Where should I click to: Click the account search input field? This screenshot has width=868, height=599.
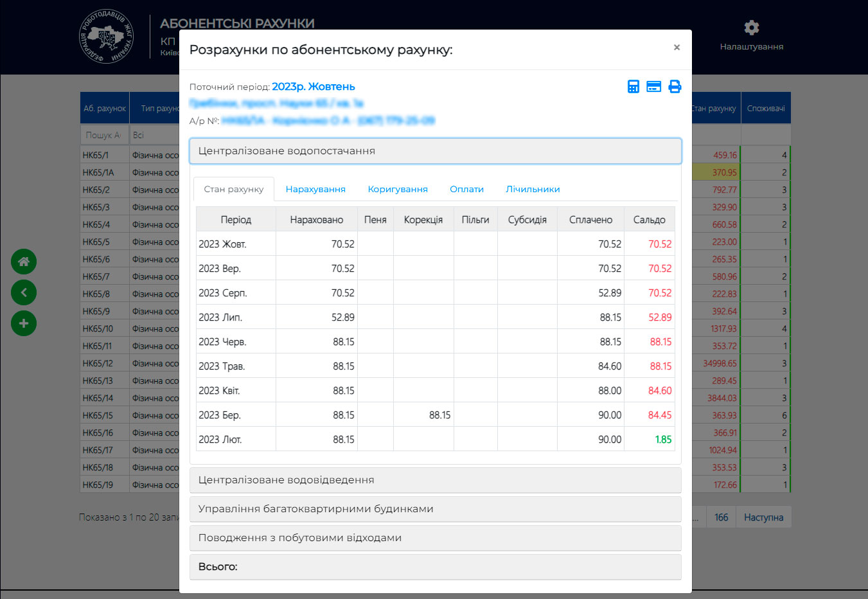pyautogui.click(x=103, y=135)
